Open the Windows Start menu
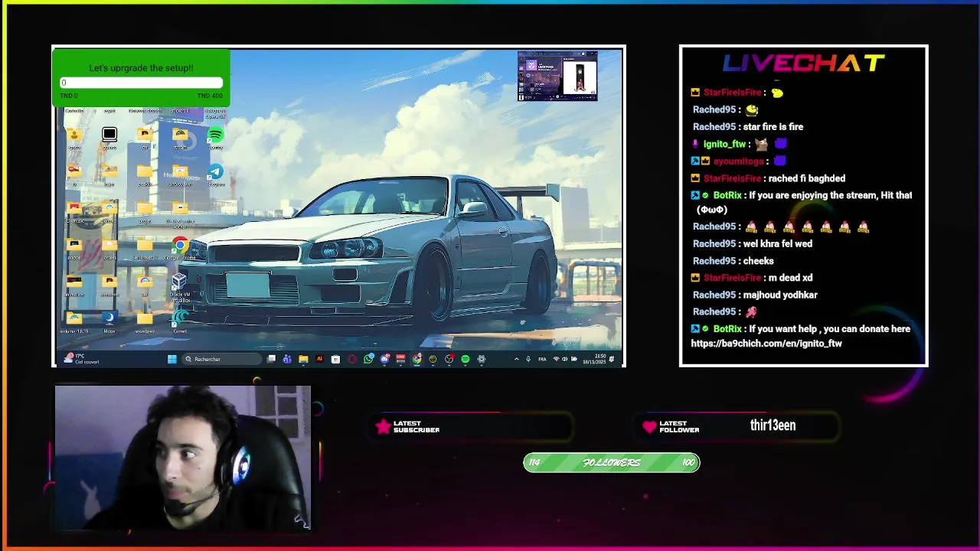Viewport: 980px width, 551px height. click(172, 359)
